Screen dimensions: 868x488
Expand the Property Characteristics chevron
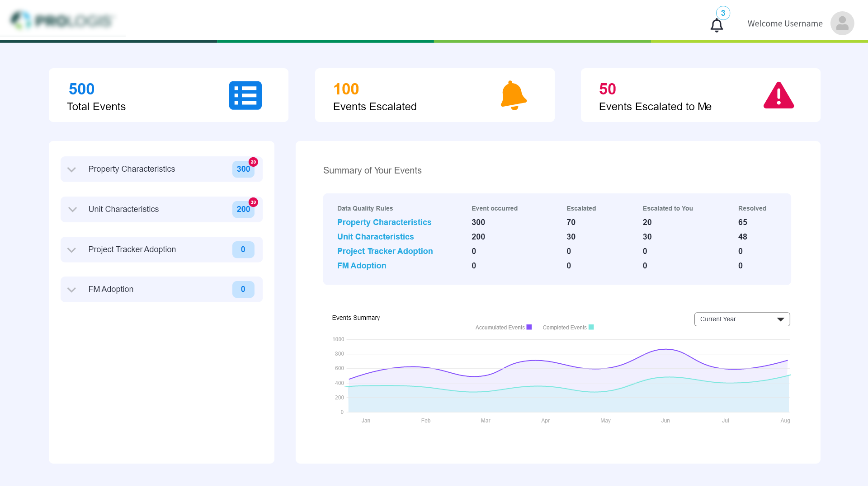pyautogui.click(x=71, y=169)
